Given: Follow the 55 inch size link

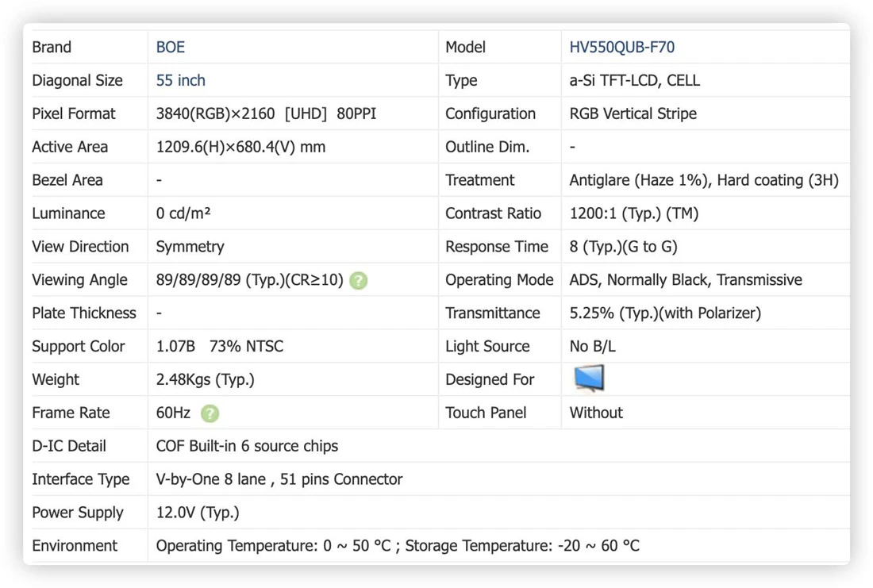Looking at the screenshot, I should coord(180,81).
